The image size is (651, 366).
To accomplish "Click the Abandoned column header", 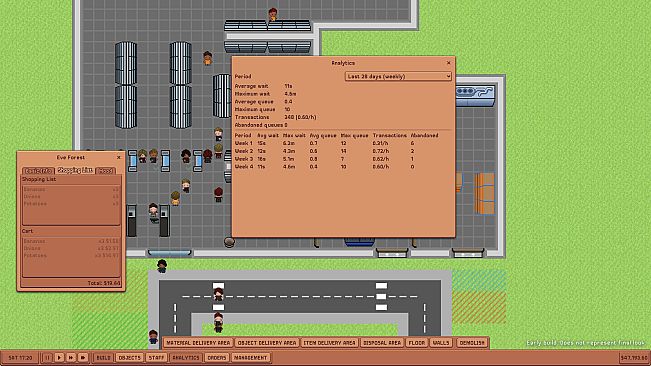I will (x=424, y=135).
